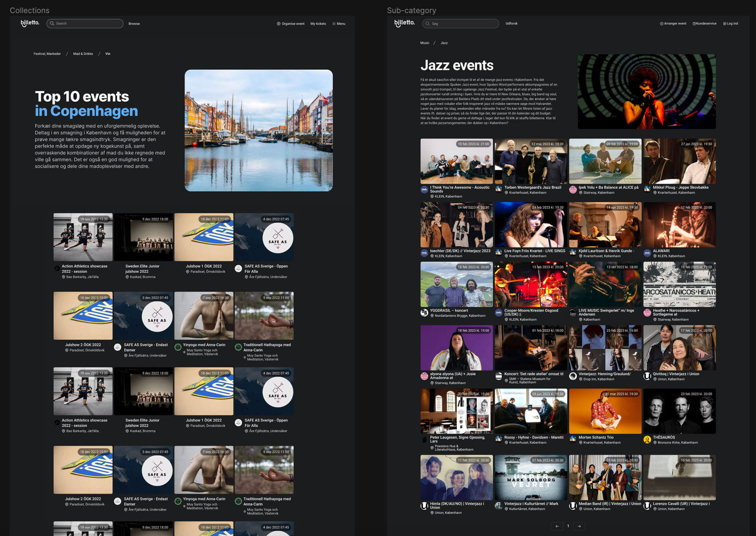Click the Browse link in Collections header
Viewport: 756px width, 536px height.
coord(134,24)
